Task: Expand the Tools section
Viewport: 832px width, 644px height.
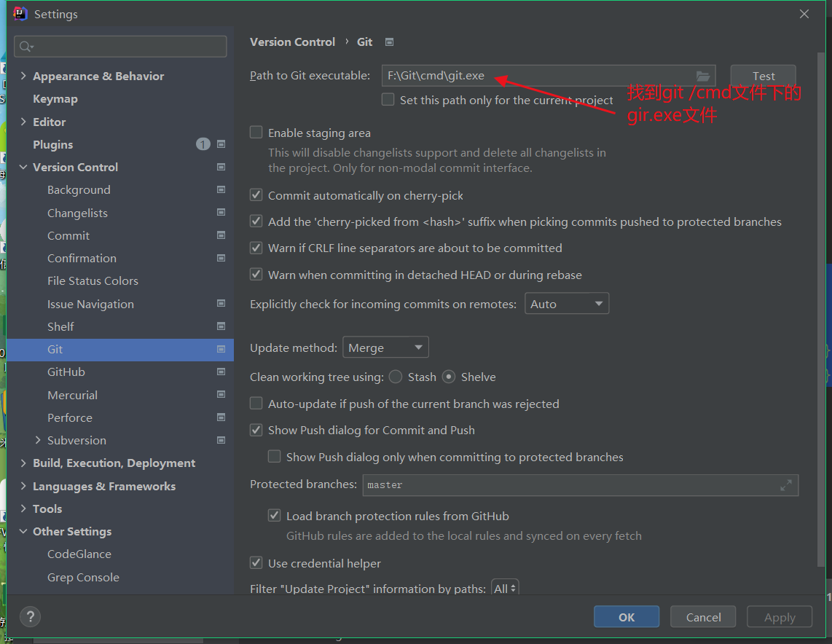Action: pos(23,508)
